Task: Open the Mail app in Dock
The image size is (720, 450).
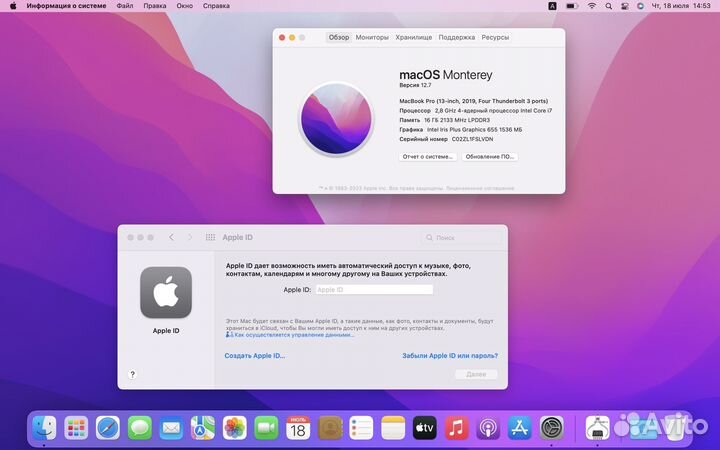Action: 171,428
